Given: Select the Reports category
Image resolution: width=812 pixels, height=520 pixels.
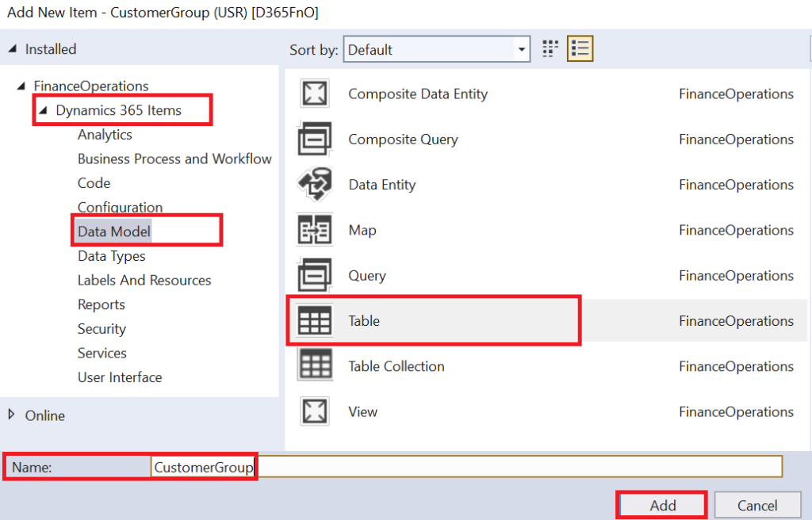Looking at the screenshot, I should coord(101,304).
